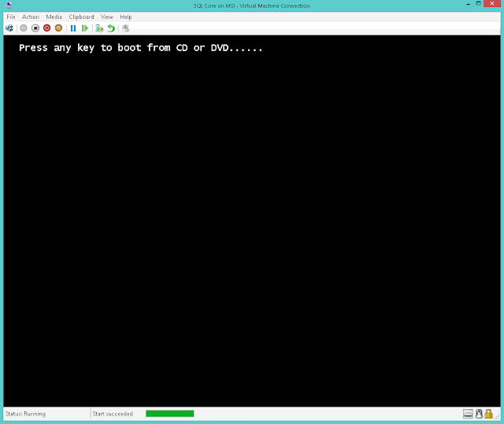The image size is (504, 424).
Task: Turn off the VM with the Turn Off icon
Action: coord(35,28)
